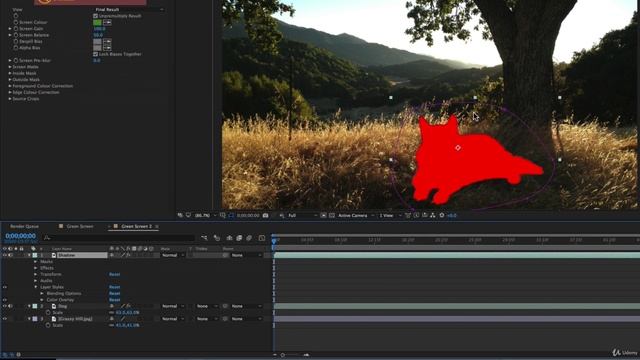Expand Foreground Colour Correction group
Viewport: 640px width, 360px height.
(x=10, y=86)
